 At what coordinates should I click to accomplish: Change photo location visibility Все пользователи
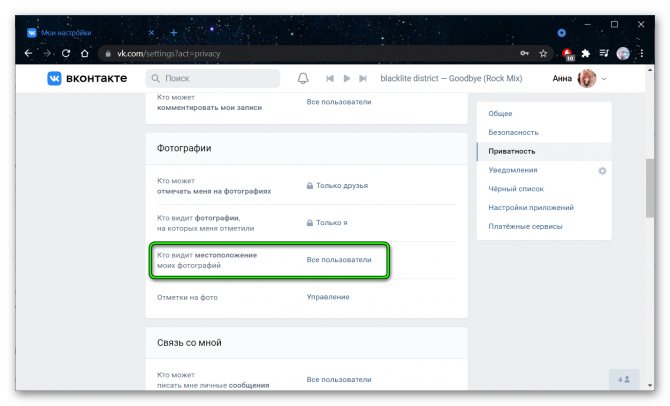tap(339, 260)
